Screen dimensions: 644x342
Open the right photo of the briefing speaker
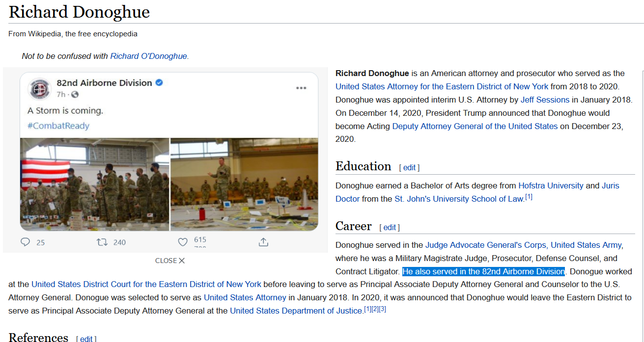pos(244,184)
